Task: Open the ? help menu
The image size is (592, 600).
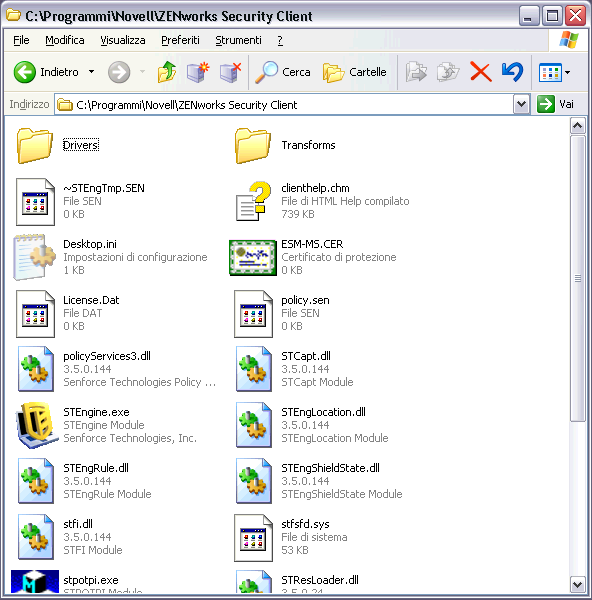Action: pyautogui.click(x=280, y=40)
